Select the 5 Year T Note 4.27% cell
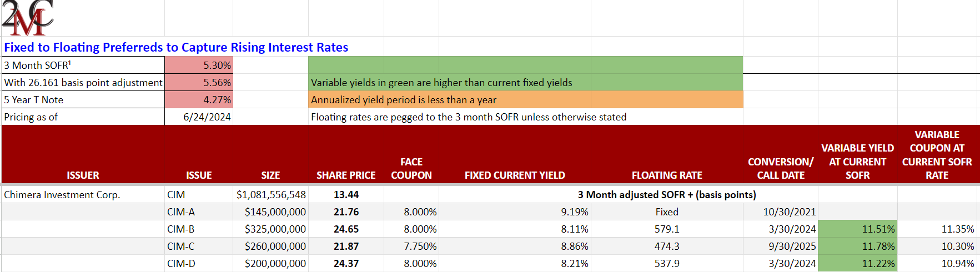The width and height of the screenshot is (980, 272). click(x=199, y=100)
